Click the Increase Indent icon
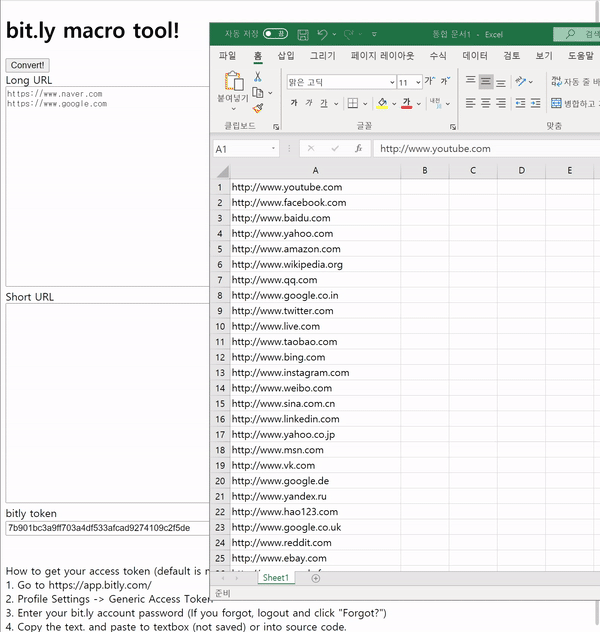600x632 pixels. [536, 103]
